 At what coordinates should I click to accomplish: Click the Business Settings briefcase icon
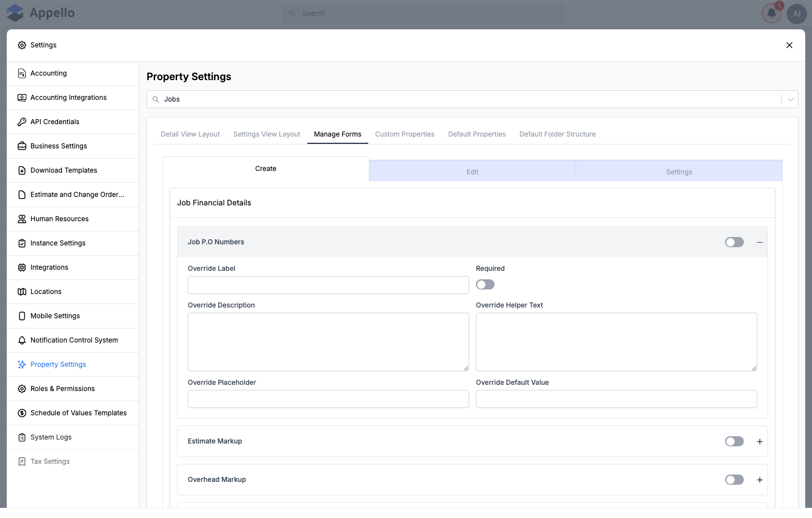pos(22,146)
